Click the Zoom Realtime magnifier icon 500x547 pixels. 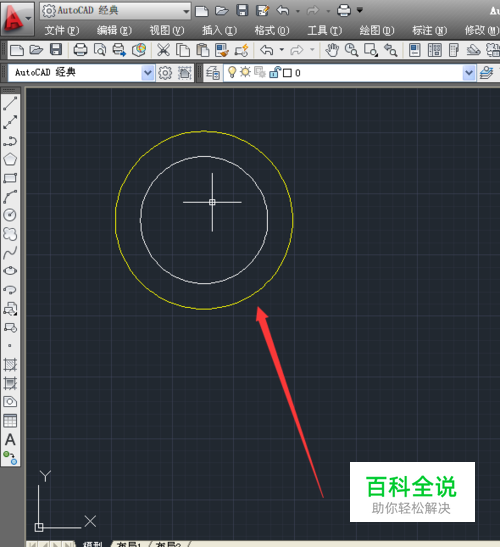[351, 50]
